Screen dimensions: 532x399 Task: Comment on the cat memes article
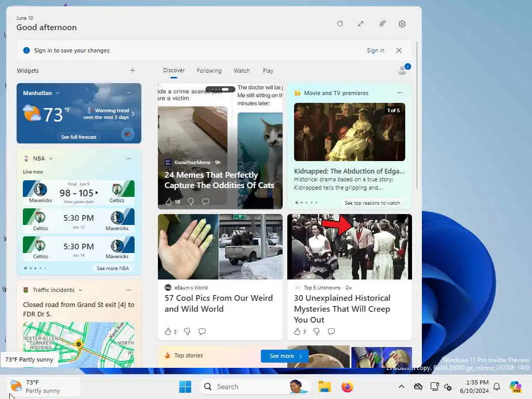[206, 202]
